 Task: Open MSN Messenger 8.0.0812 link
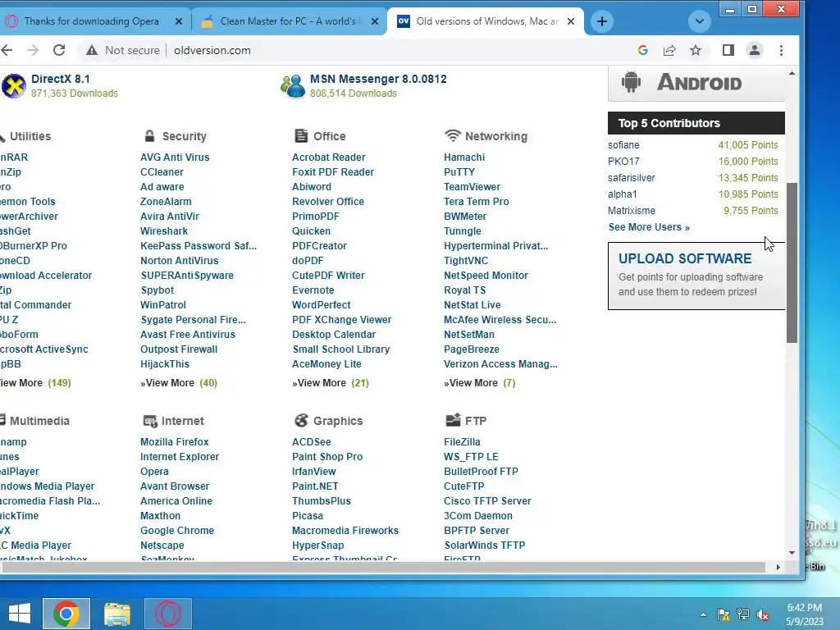(x=378, y=79)
